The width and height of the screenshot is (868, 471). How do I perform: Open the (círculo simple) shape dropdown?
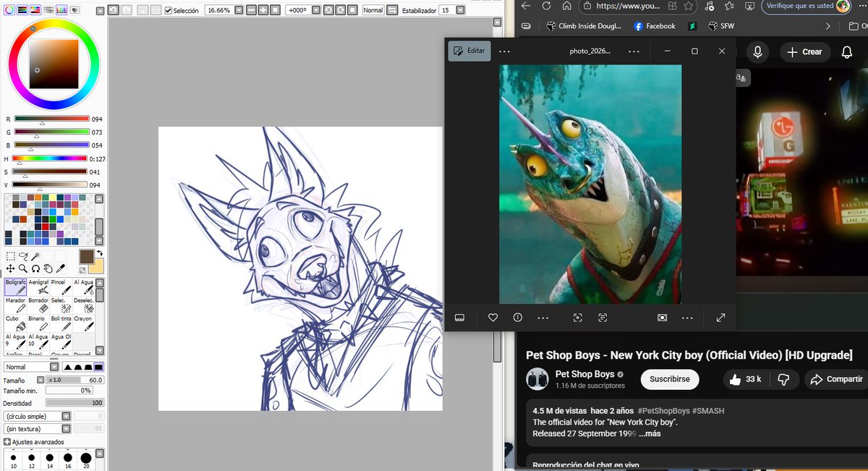pyautogui.click(x=66, y=417)
